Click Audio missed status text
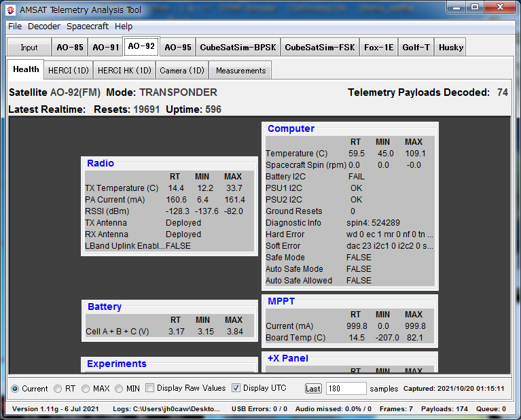 pyautogui.click(x=334, y=408)
